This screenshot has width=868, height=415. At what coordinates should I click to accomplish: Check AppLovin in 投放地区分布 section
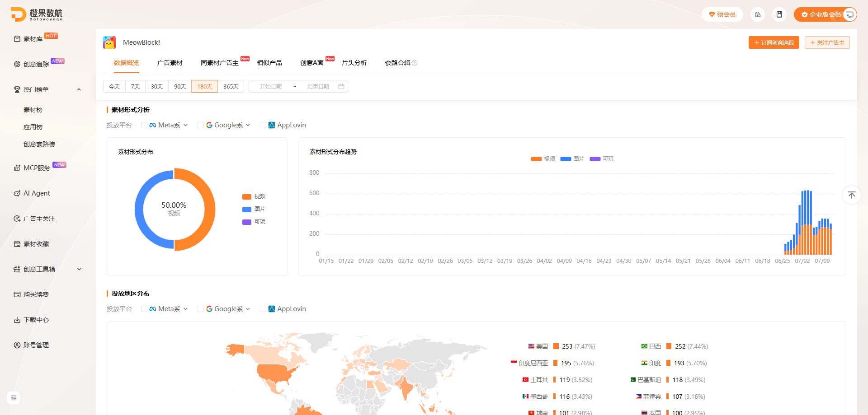click(263, 309)
